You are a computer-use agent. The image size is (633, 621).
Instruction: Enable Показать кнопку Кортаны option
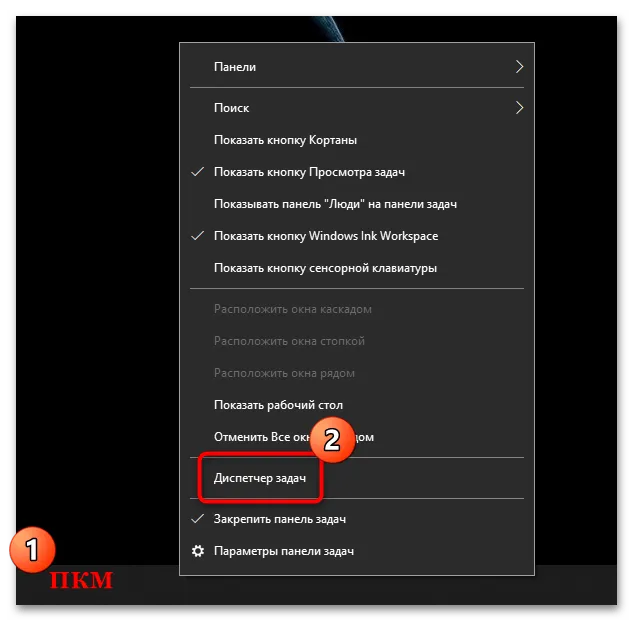click(285, 140)
